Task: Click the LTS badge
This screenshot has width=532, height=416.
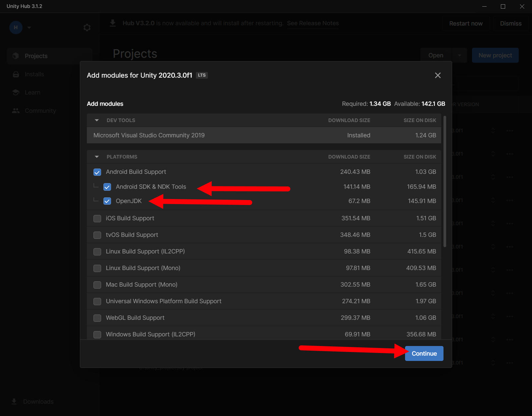Action: pos(202,75)
